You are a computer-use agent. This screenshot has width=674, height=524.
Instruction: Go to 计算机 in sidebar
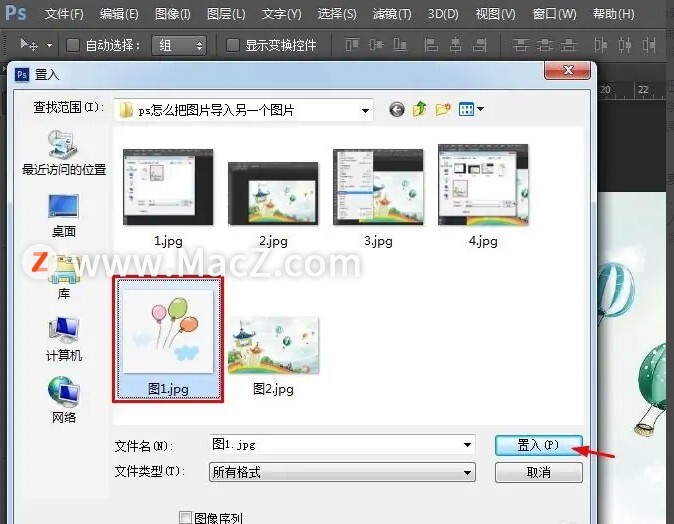click(x=64, y=340)
